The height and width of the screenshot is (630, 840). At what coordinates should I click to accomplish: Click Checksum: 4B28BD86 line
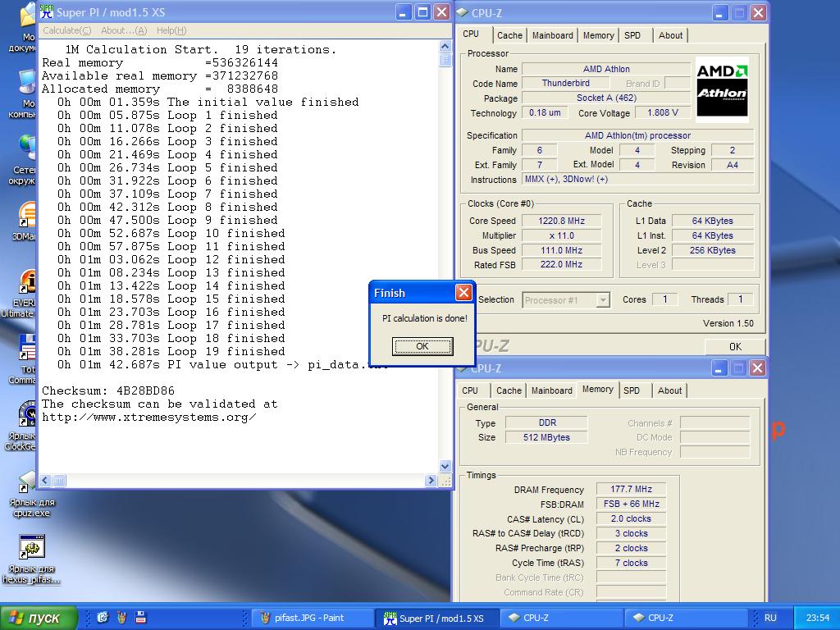[x=108, y=390]
